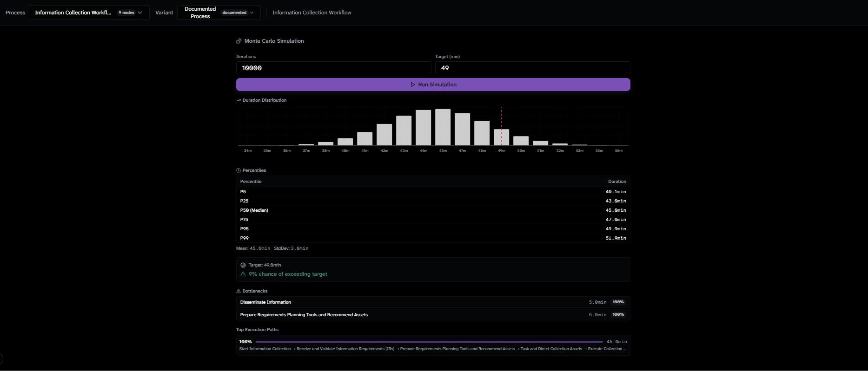The image size is (868, 371).
Task: Click the red target marker at 49m
Action: click(x=501, y=126)
